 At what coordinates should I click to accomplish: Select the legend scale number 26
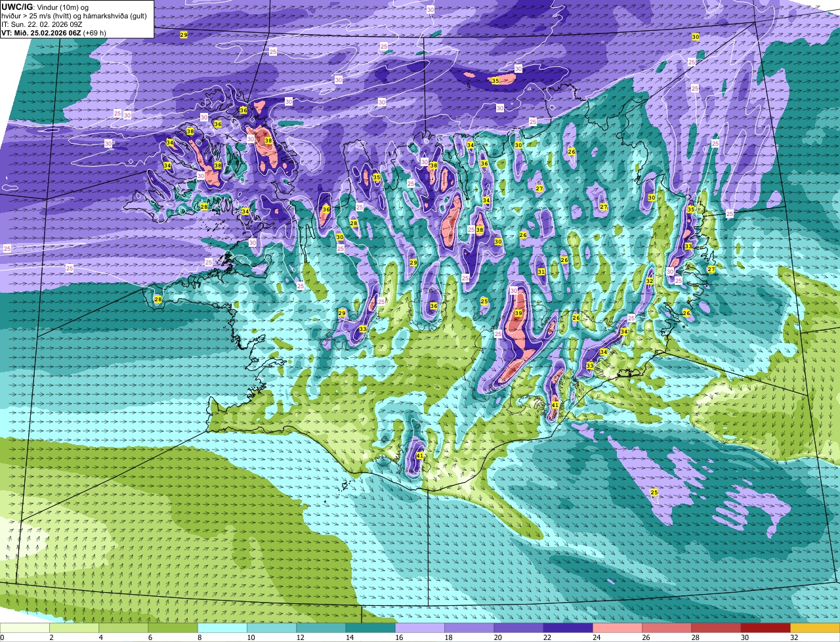point(646,637)
